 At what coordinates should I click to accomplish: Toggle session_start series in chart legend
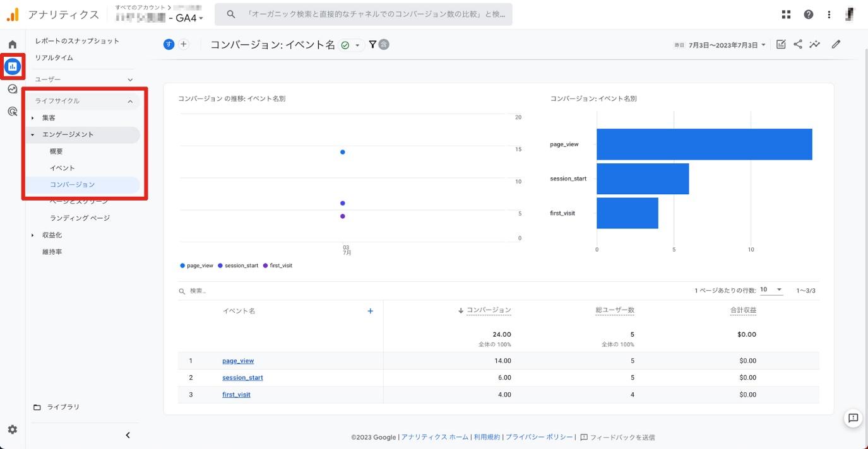(238, 266)
